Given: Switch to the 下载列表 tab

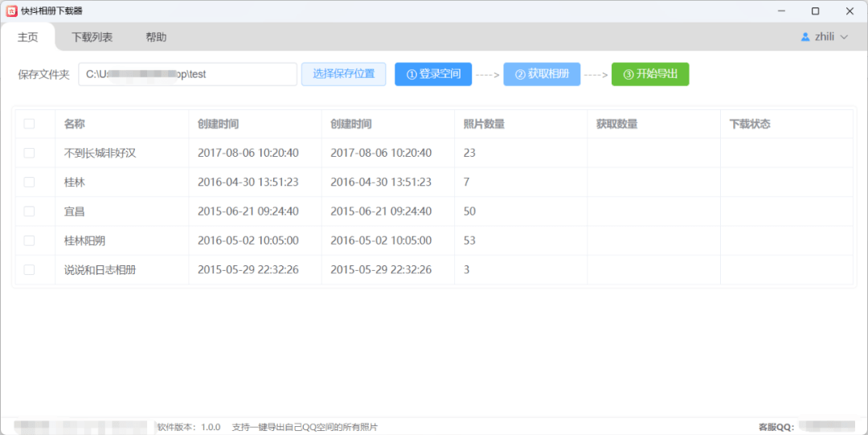Looking at the screenshot, I should pyautogui.click(x=92, y=37).
